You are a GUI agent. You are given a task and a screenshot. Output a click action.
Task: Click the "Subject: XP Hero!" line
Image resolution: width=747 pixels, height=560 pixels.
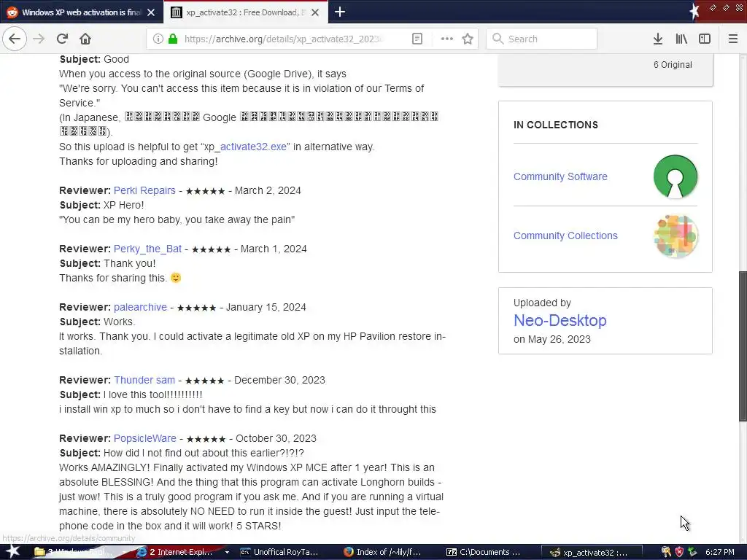(101, 205)
